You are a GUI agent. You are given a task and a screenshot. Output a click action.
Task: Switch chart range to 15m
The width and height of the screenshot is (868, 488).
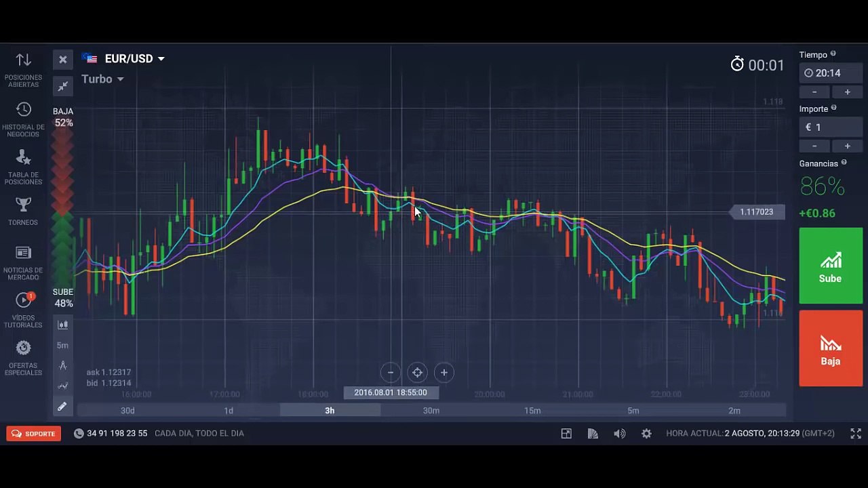(532, 411)
